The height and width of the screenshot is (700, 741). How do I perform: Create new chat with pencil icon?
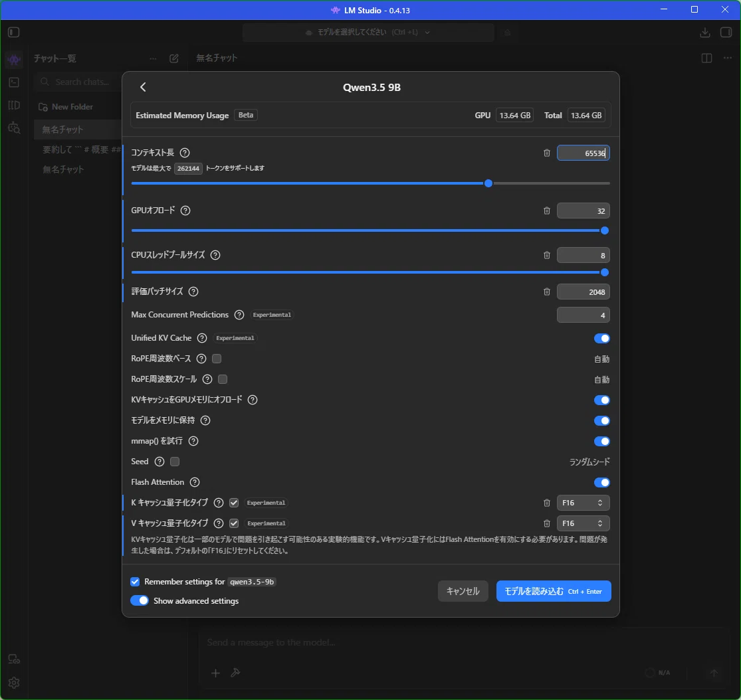coord(174,58)
